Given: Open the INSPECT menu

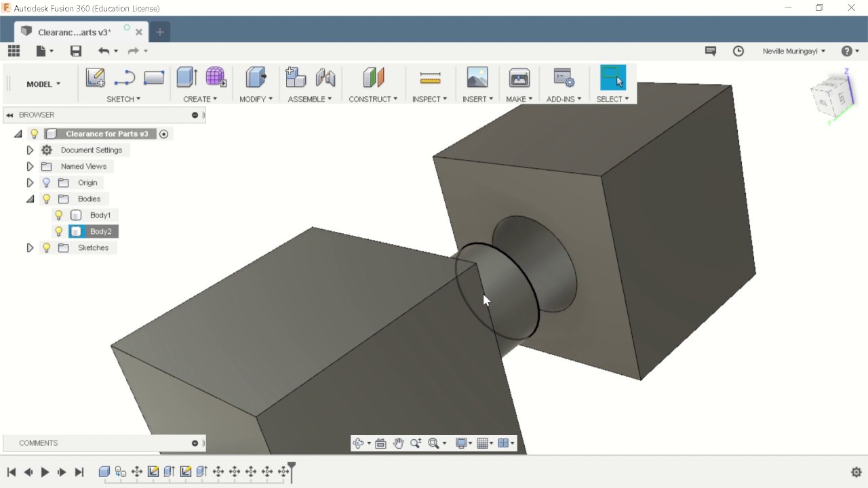Looking at the screenshot, I should [x=430, y=99].
